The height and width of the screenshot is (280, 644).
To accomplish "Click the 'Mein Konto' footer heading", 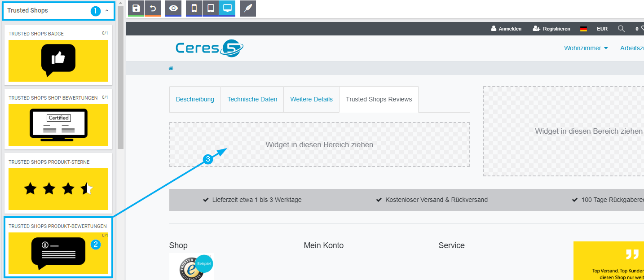I will click(324, 245).
